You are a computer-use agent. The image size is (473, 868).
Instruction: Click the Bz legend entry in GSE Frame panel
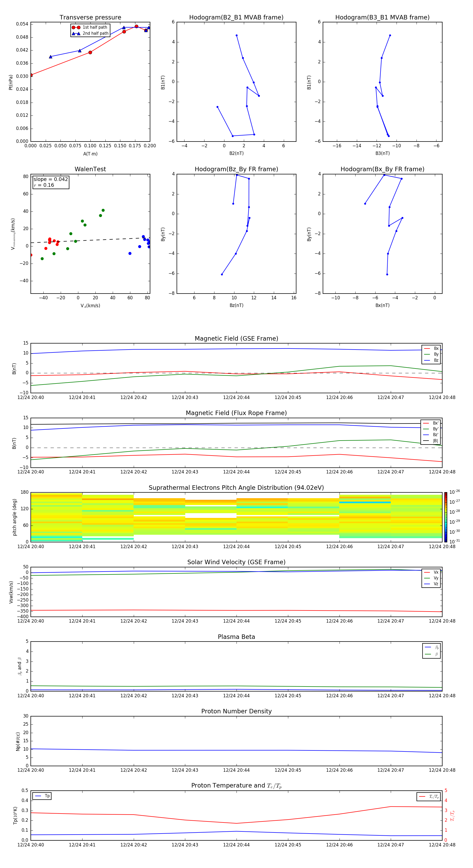point(431,360)
